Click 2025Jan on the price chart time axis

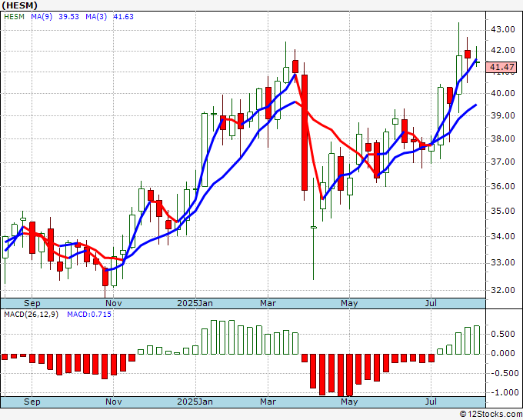[x=195, y=303]
